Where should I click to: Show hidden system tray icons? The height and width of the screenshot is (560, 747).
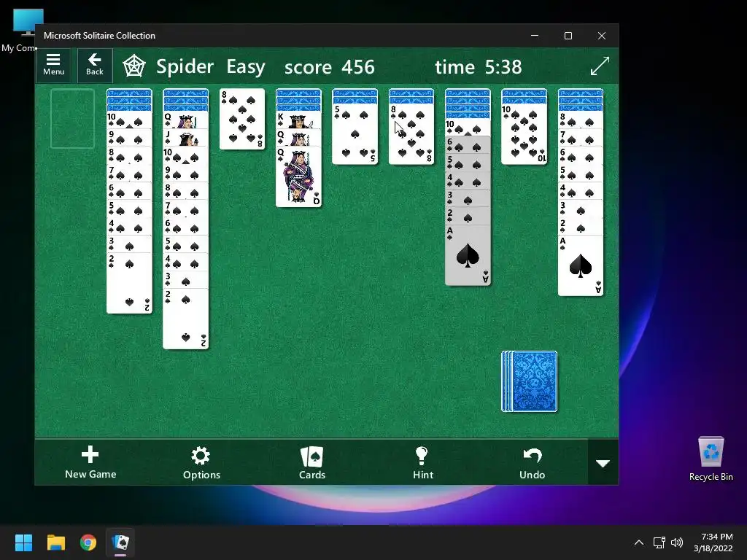639,542
